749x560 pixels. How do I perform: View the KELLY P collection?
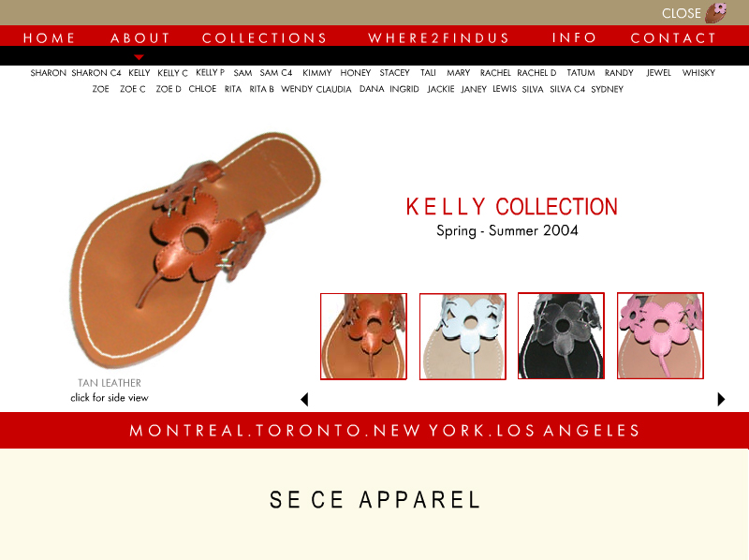210,73
